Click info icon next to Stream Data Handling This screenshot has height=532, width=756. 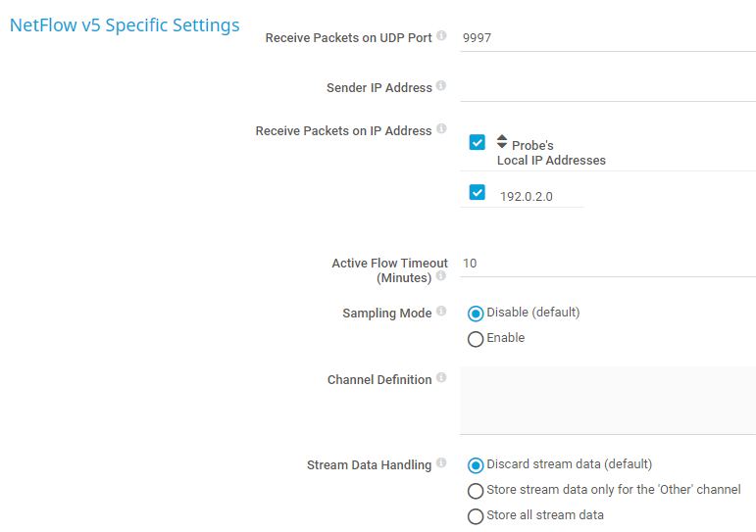click(x=441, y=463)
